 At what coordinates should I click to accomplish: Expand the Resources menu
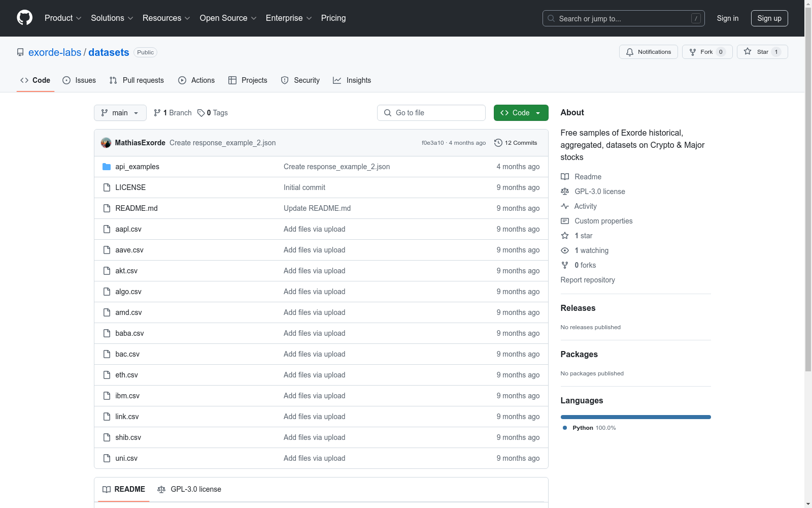tap(166, 18)
